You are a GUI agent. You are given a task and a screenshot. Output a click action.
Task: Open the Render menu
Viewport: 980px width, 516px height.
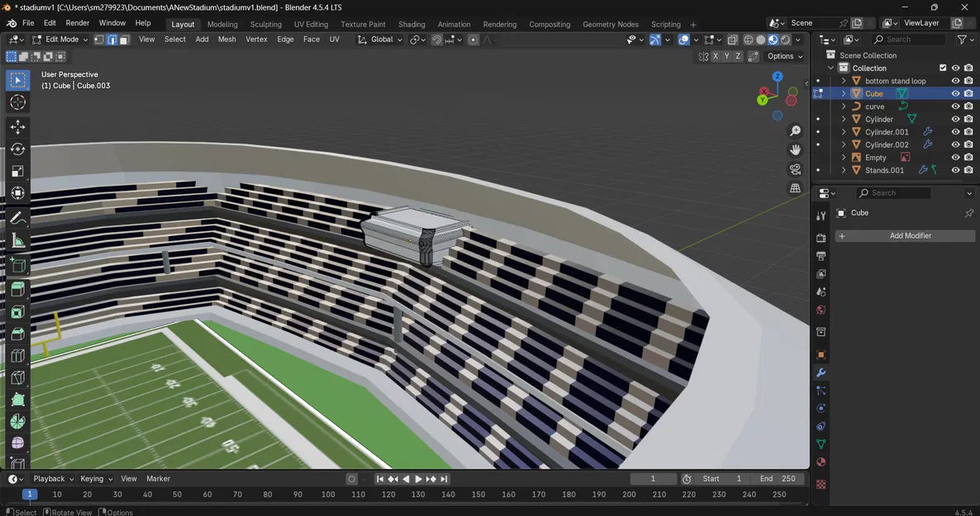coord(78,23)
